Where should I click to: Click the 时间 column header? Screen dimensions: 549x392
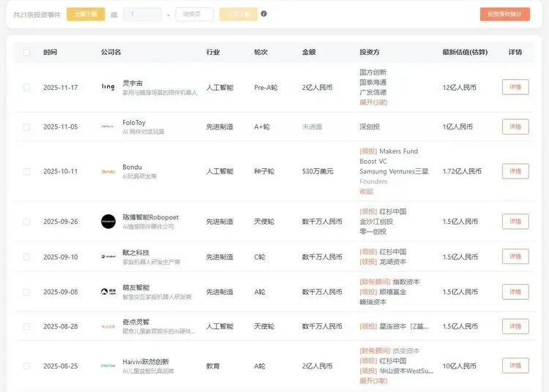[50, 52]
